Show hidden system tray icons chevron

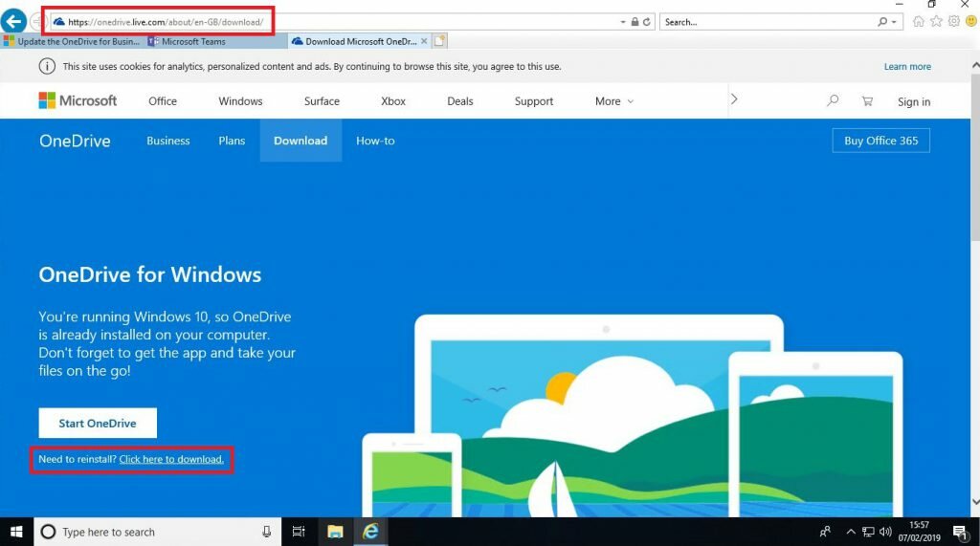(851, 532)
